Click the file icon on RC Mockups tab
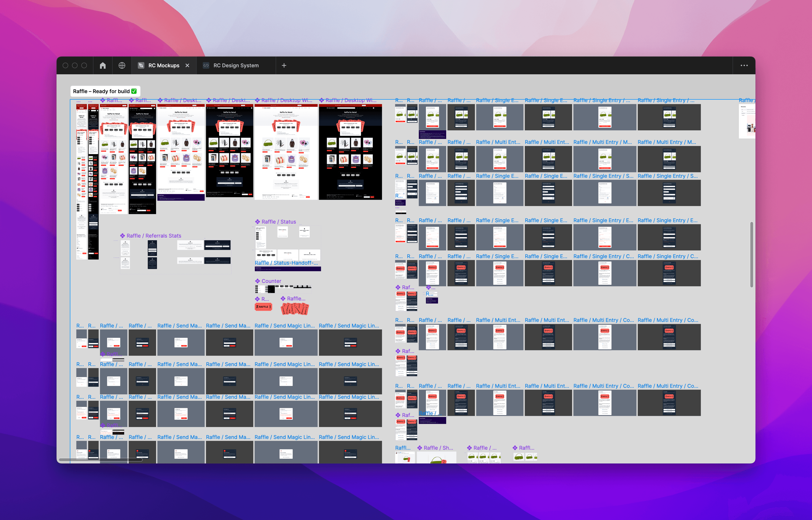This screenshot has height=520, width=812. 141,65
